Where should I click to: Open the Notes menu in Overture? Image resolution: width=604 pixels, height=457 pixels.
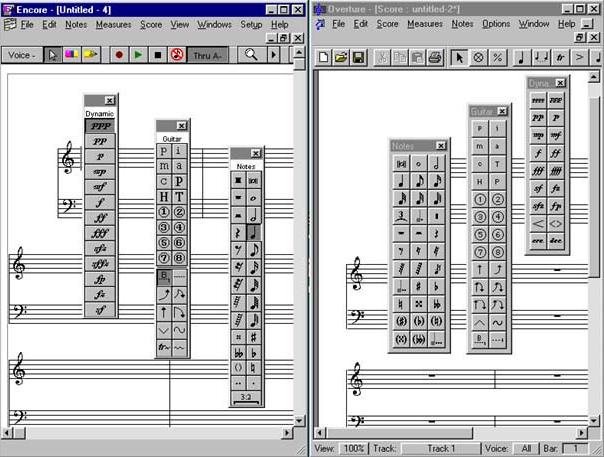click(x=462, y=24)
